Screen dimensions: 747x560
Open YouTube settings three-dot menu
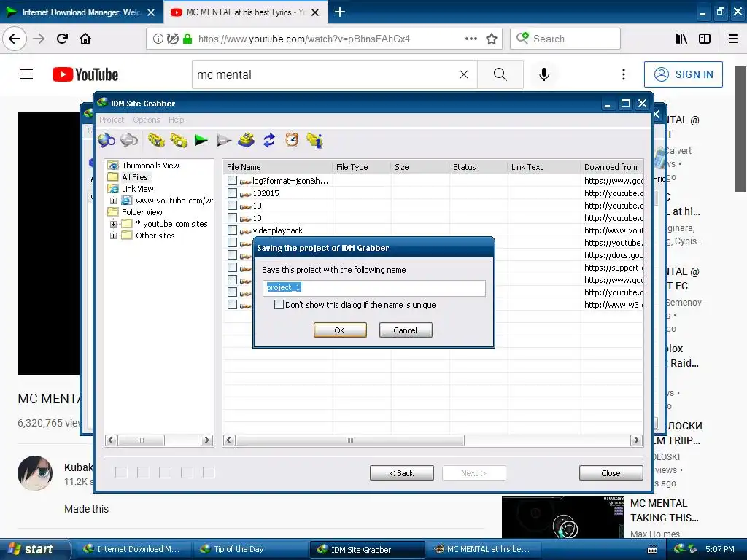click(x=623, y=74)
